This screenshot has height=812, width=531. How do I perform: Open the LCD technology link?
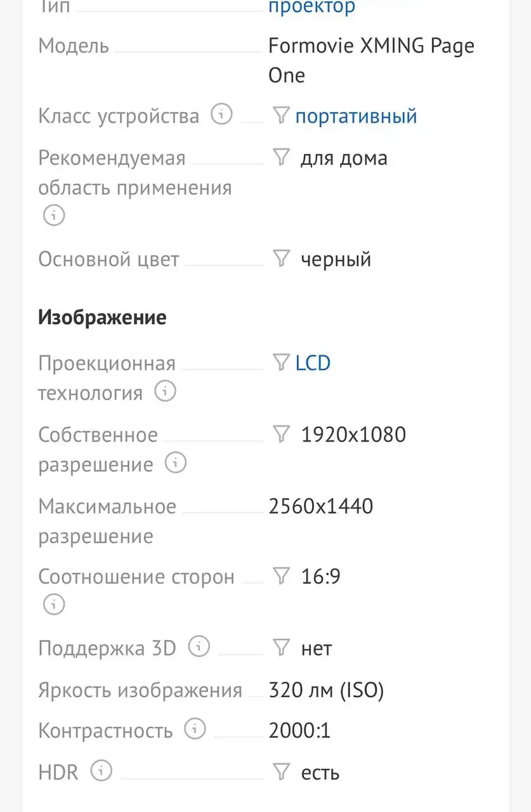click(312, 362)
